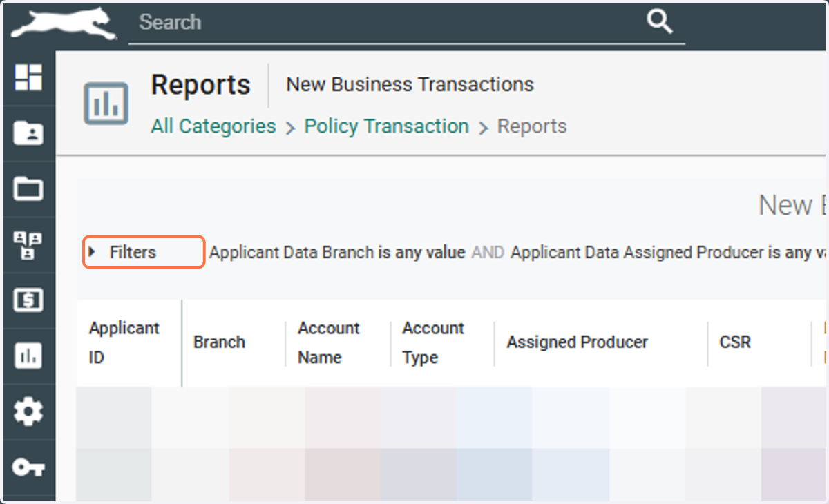The image size is (829, 504).
Task: Select the plain folder icon in sidebar
Action: click(28, 188)
